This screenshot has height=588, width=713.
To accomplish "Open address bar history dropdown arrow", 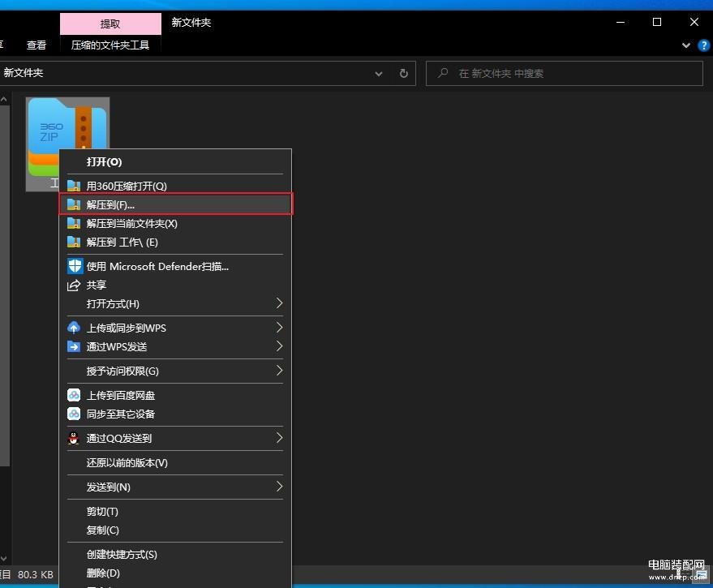I will [379, 74].
